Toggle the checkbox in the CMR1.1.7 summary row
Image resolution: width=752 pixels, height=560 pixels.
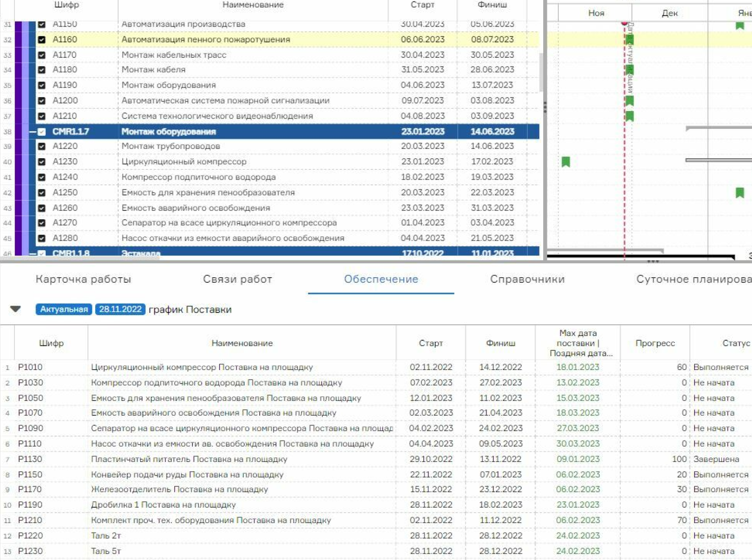[x=42, y=132]
